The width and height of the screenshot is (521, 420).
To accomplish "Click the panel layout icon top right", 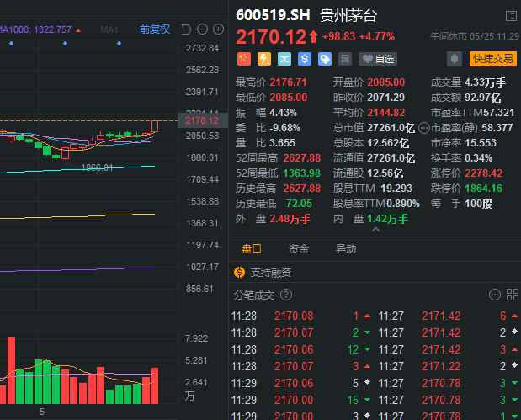I will point(511,16).
